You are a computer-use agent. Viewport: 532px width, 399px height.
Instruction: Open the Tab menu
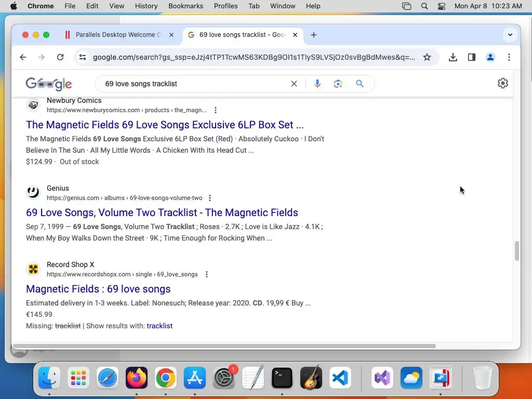tap(254, 6)
